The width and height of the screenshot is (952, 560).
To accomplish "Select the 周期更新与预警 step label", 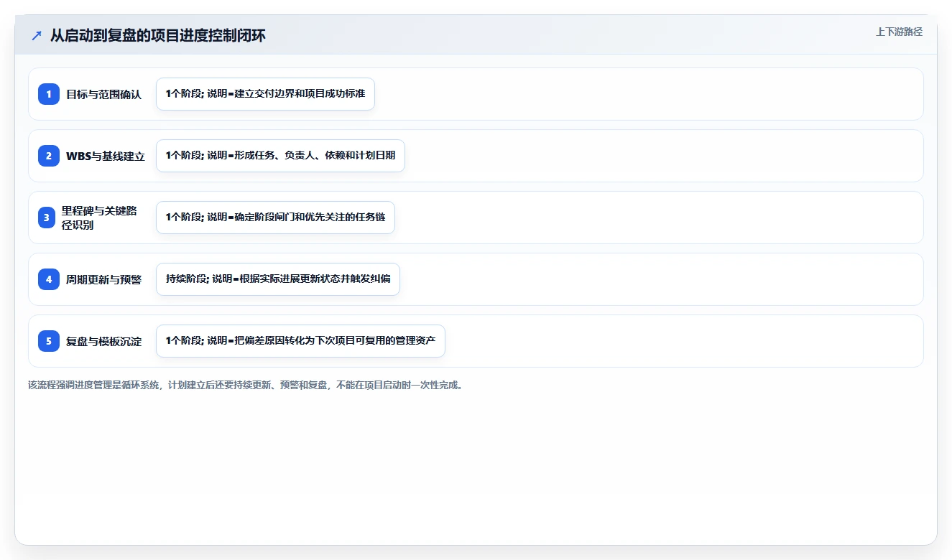I will tap(104, 279).
